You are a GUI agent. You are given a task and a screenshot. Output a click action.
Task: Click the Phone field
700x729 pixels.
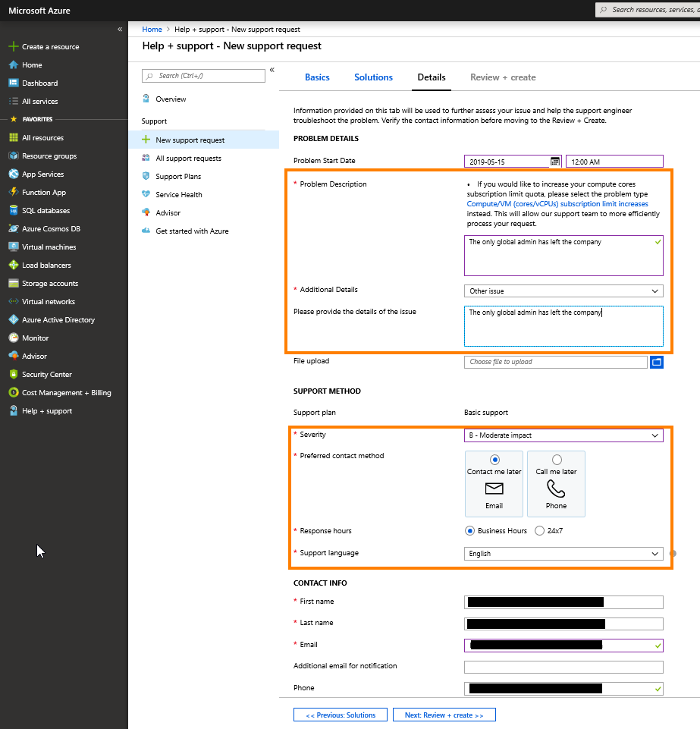point(563,688)
